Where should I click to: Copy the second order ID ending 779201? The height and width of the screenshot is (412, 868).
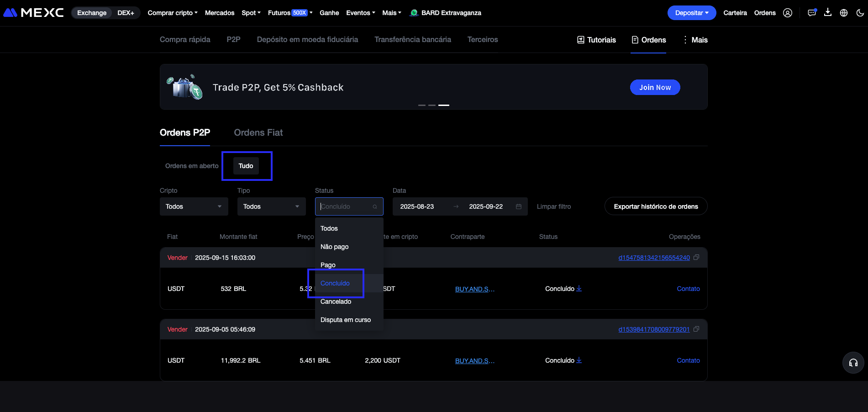click(696, 329)
